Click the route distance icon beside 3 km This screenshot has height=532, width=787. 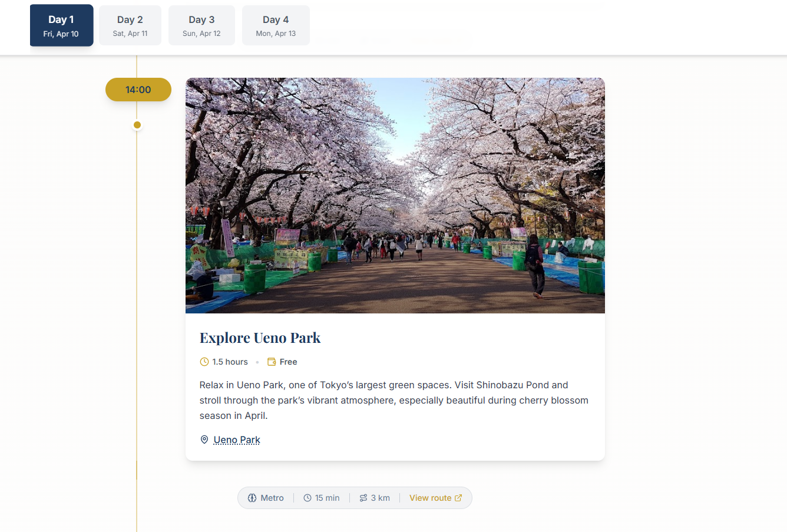pos(363,498)
